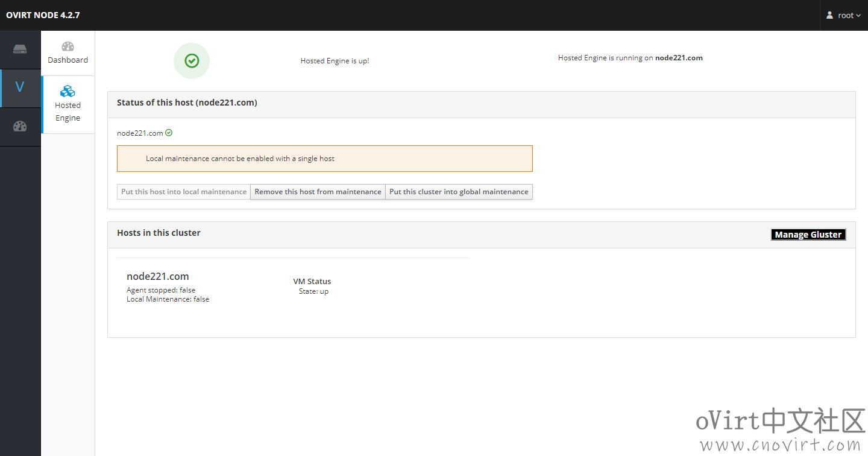This screenshot has width=868, height=456.
Task: Open the server/host icon in left sidebar
Action: pos(20,49)
